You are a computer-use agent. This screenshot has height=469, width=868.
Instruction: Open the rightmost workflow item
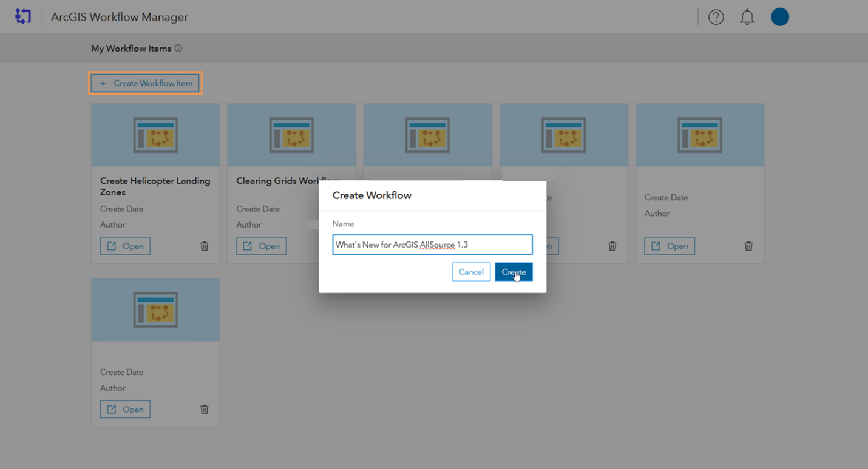point(669,246)
